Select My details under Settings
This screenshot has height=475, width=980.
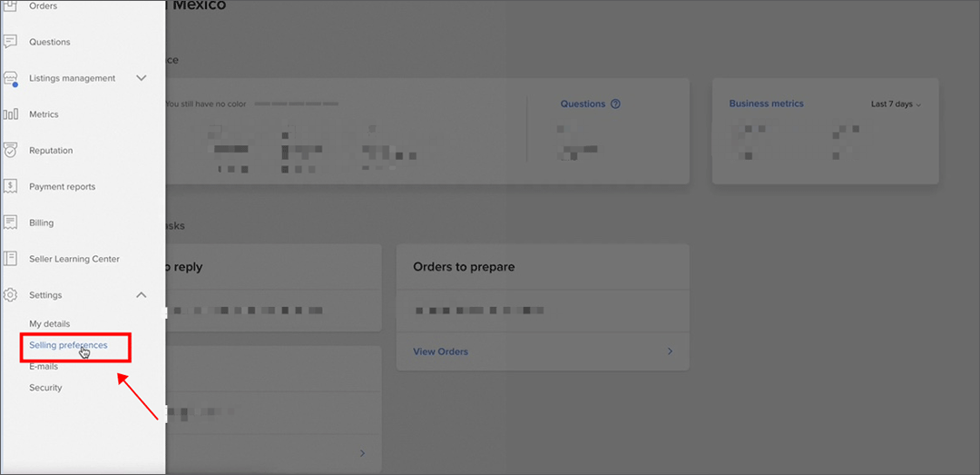coord(49,324)
